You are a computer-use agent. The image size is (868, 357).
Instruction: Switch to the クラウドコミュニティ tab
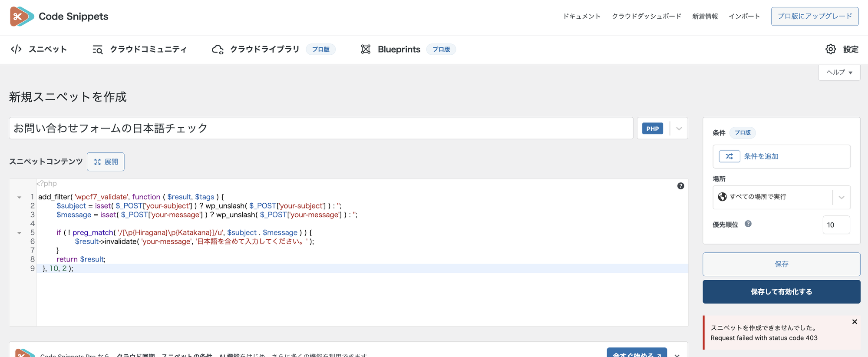tap(139, 50)
